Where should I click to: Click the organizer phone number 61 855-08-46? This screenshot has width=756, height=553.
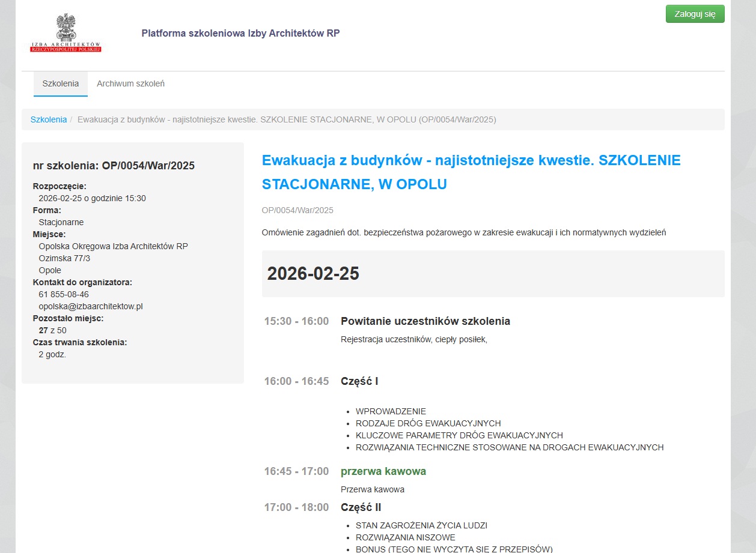point(64,294)
